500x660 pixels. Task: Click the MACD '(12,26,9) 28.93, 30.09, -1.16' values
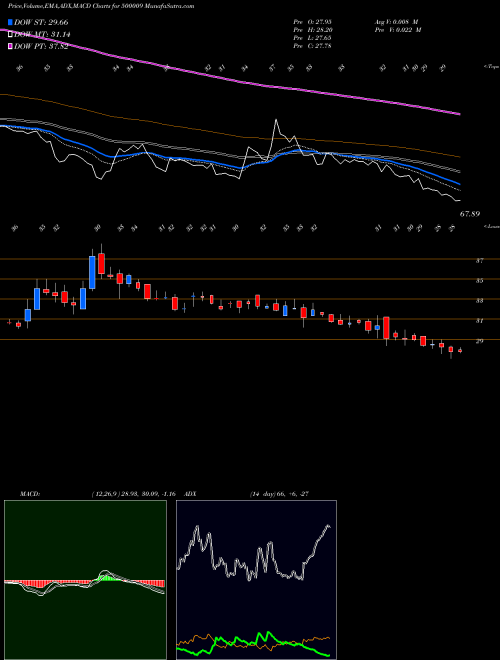tap(133, 494)
